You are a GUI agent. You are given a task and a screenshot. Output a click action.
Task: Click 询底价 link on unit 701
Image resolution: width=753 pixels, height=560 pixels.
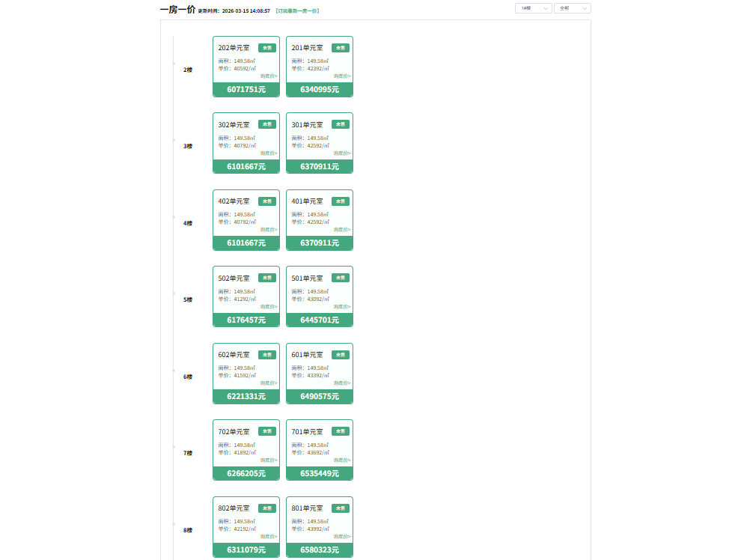(342, 460)
